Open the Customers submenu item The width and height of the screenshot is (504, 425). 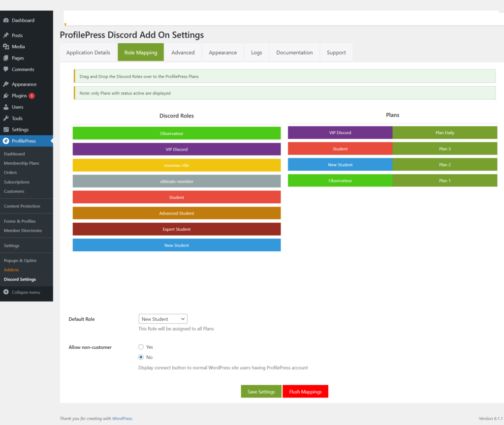pos(14,191)
